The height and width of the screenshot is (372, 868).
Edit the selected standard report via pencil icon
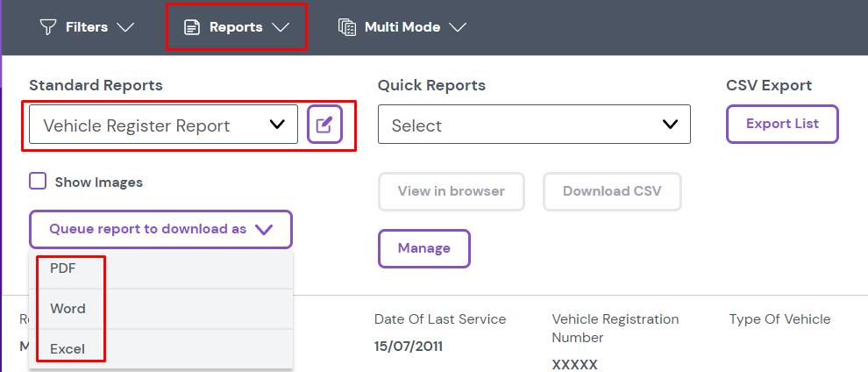(x=324, y=125)
